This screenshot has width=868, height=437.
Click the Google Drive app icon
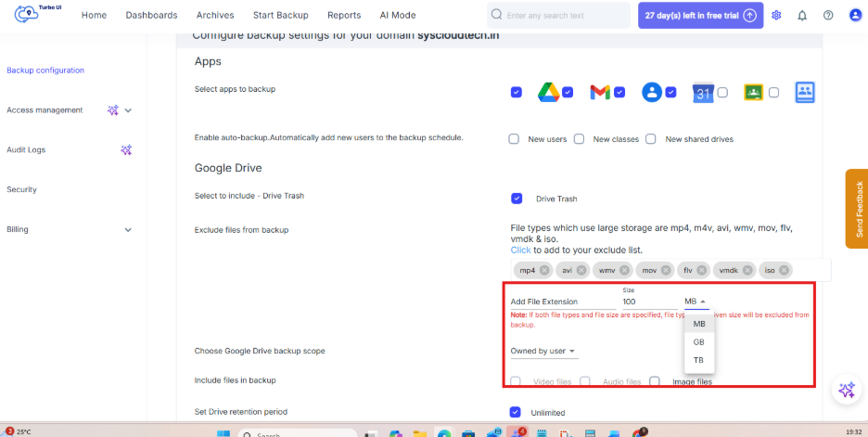[549, 93]
